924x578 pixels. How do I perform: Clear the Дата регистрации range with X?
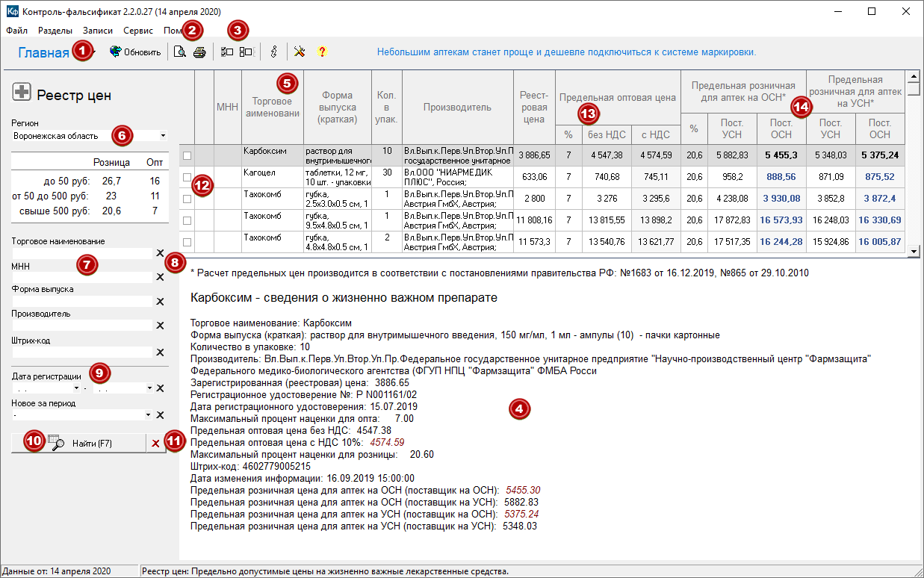tap(160, 388)
